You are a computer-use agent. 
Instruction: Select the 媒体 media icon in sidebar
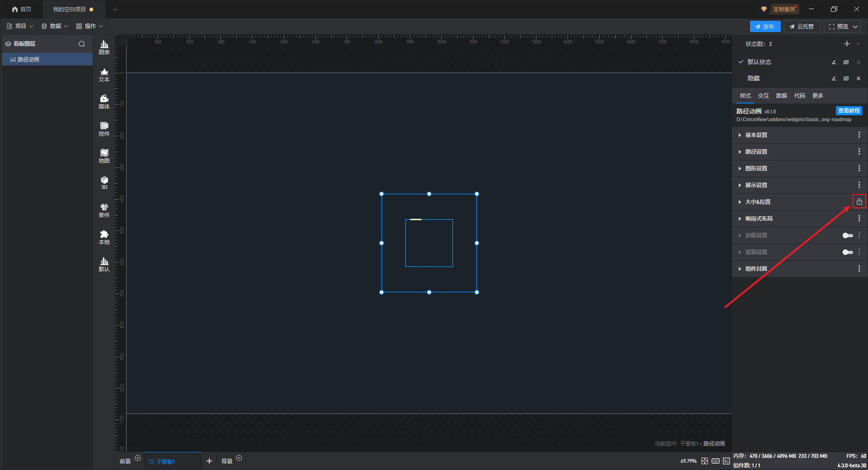[104, 102]
